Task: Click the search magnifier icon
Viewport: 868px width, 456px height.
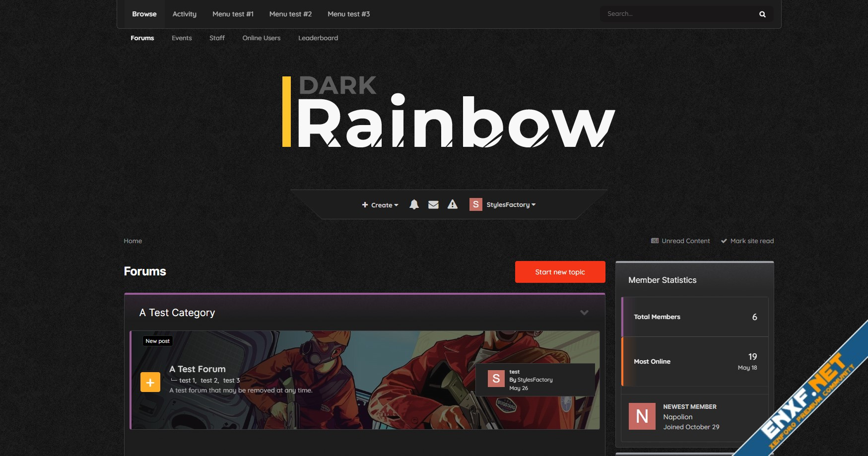Action: point(762,14)
